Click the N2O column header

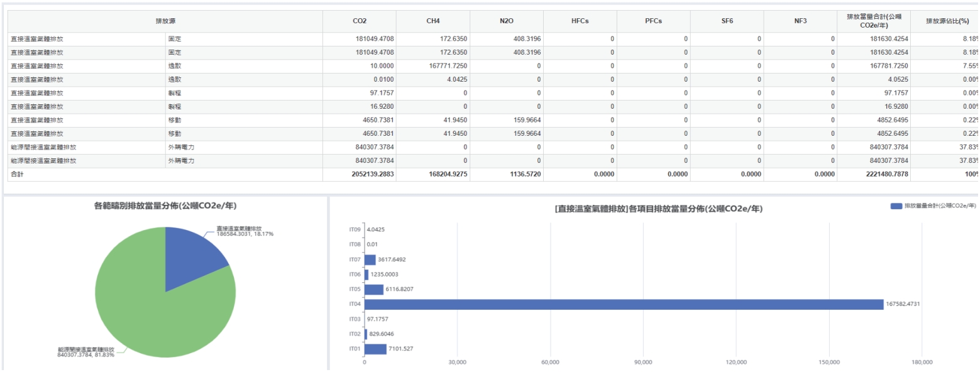point(507,21)
